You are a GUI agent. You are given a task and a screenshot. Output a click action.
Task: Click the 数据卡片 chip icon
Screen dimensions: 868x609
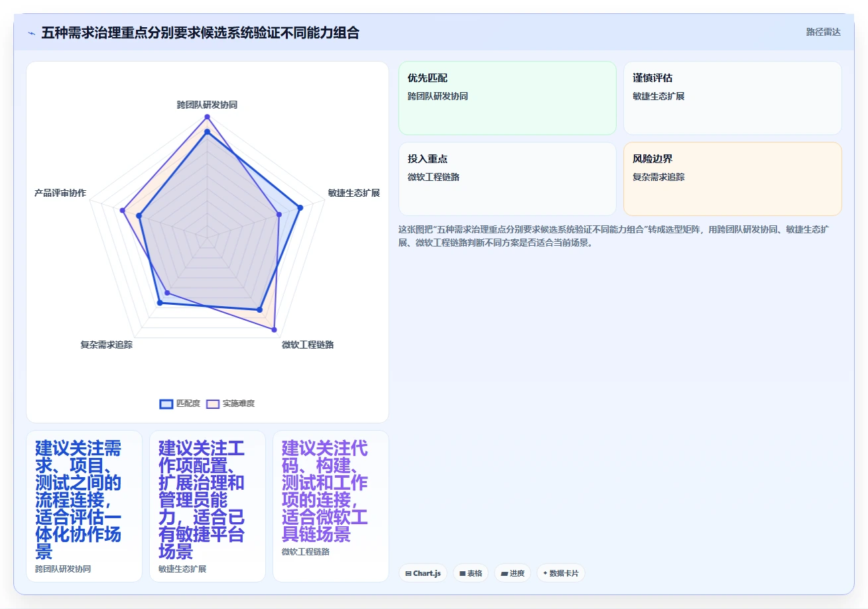pyautogui.click(x=545, y=573)
